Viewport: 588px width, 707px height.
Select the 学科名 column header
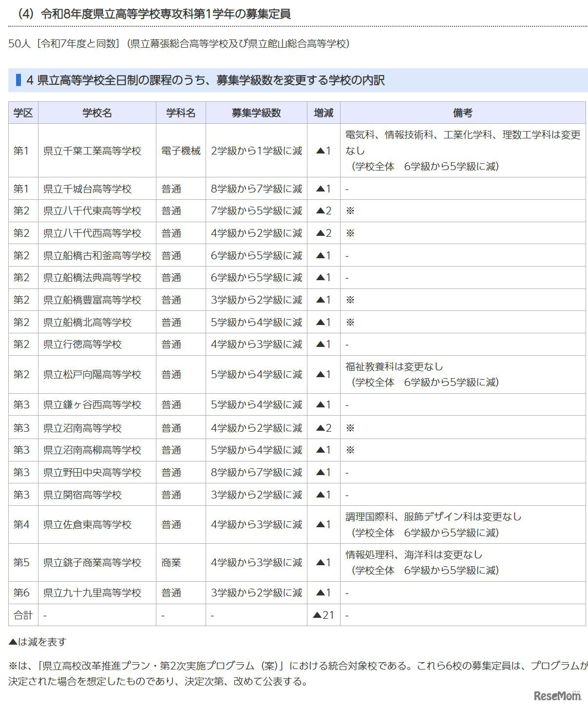180,113
